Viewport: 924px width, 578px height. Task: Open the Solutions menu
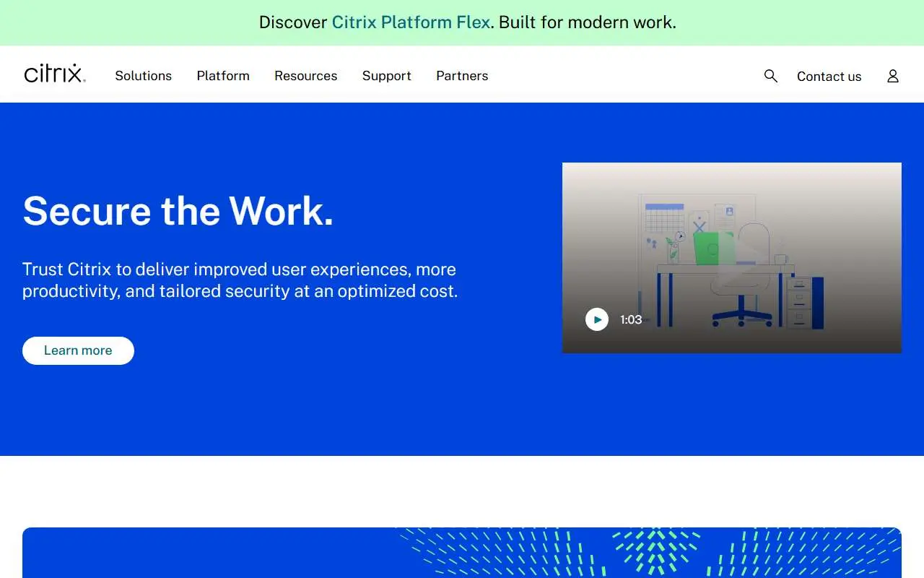point(144,76)
